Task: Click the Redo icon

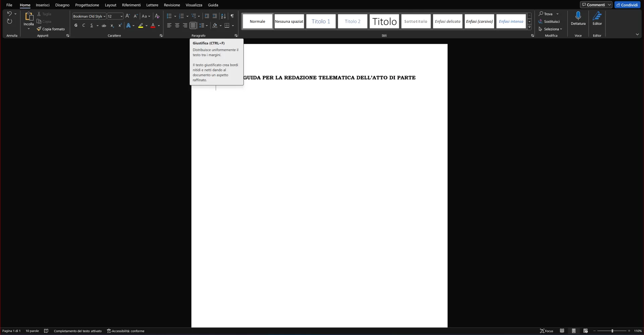Action: point(9,21)
